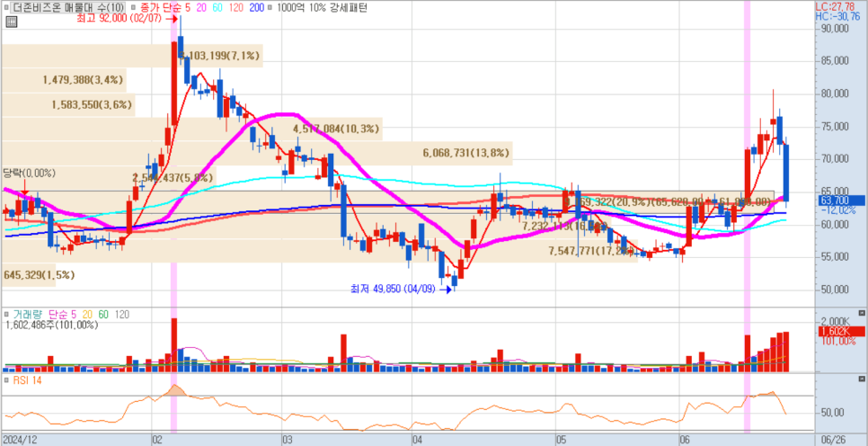Image resolution: width=868 pixels, height=446 pixels.
Task: Select the 20-day moving average legend in price panel
Action: click(x=201, y=7)
